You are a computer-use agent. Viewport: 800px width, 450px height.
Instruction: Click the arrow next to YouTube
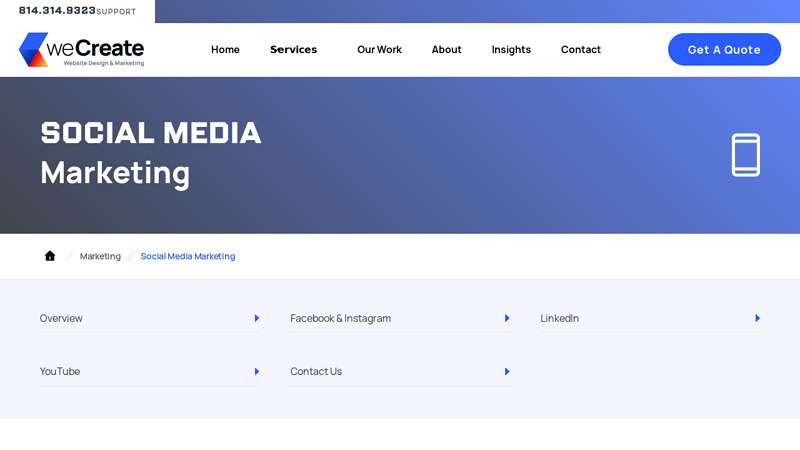tap(257, 371)
